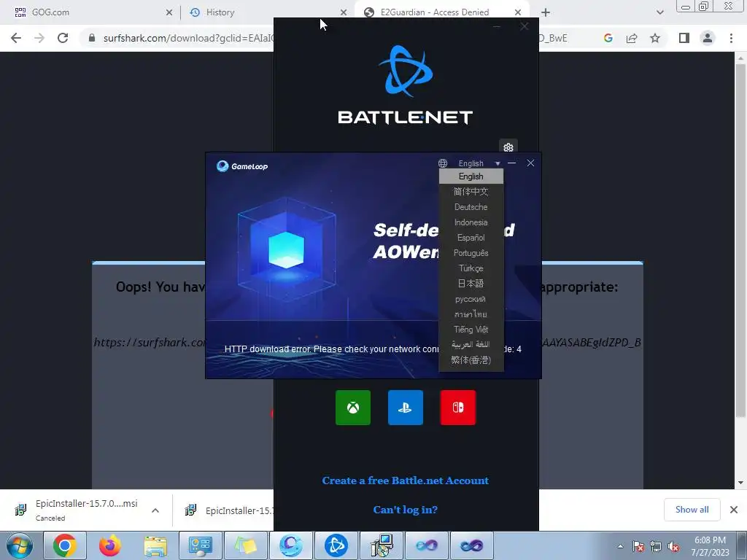Click the GameLoop logo
This screenshot has height=560, width=747.
(x=242, y=166)
